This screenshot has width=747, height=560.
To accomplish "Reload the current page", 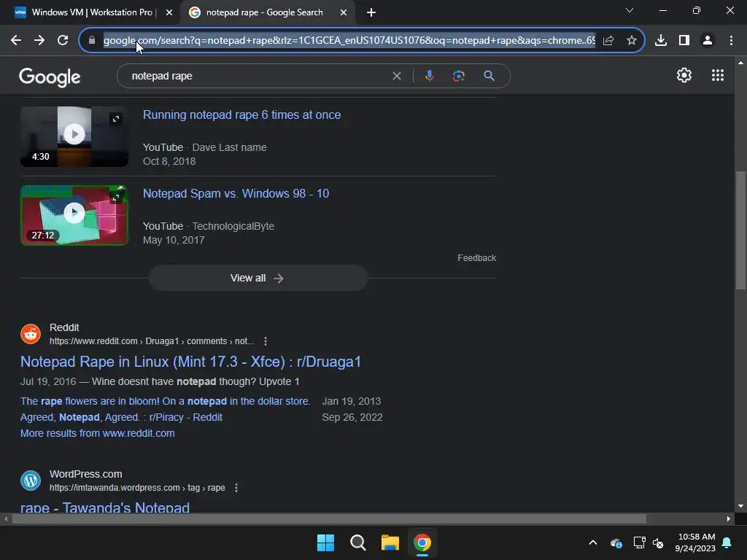I will click(x=63, y=41).
